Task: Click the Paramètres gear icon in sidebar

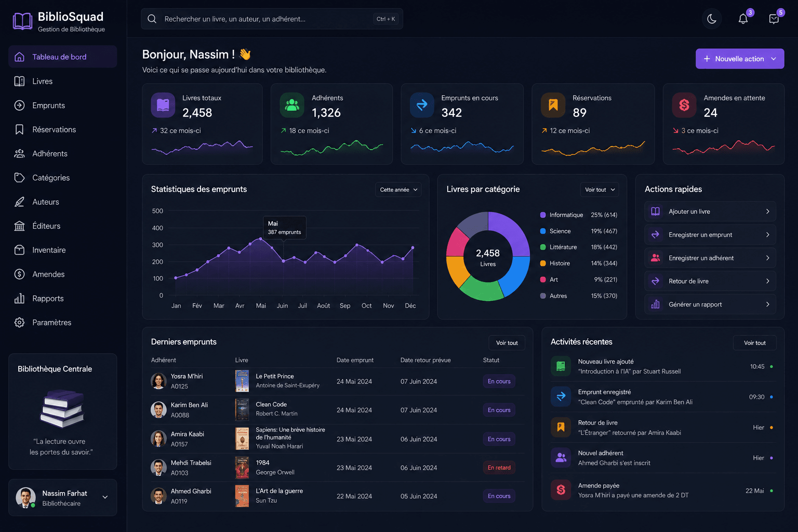Action: pyautogui.click(x=19, y=323)
